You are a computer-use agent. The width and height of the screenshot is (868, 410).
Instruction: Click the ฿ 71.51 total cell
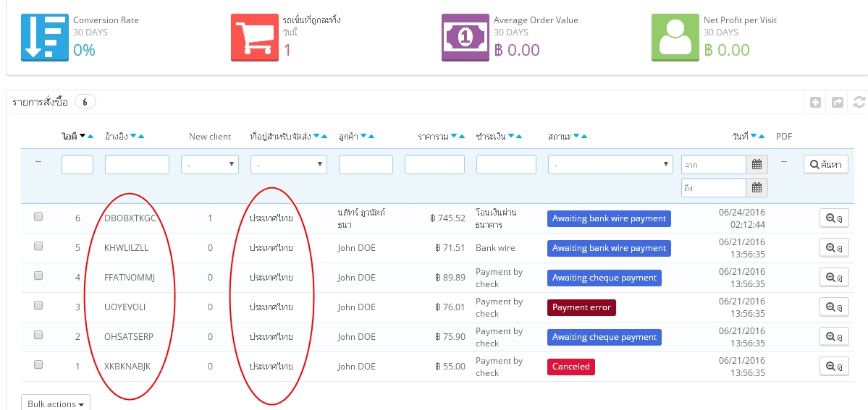coord(450,248)
